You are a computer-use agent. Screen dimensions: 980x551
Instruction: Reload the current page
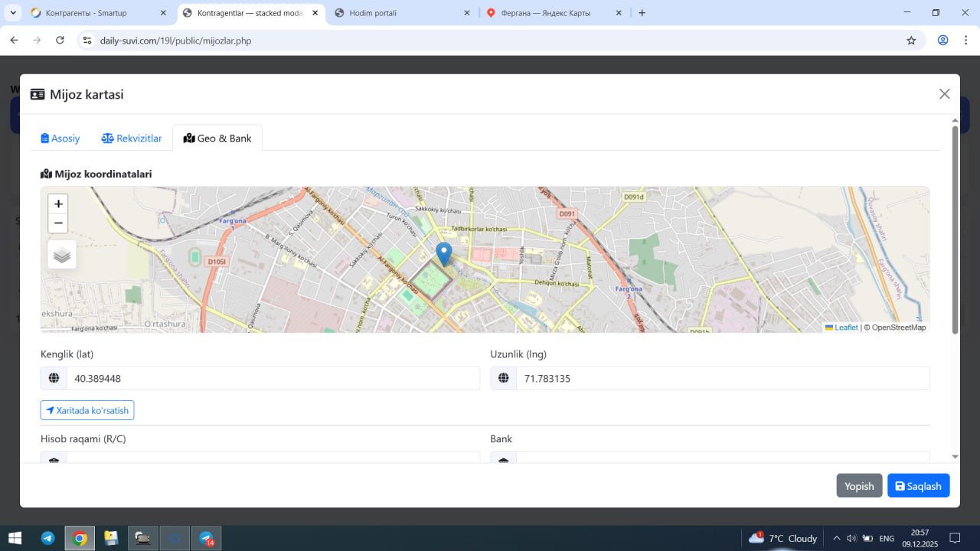click(60, 41)
